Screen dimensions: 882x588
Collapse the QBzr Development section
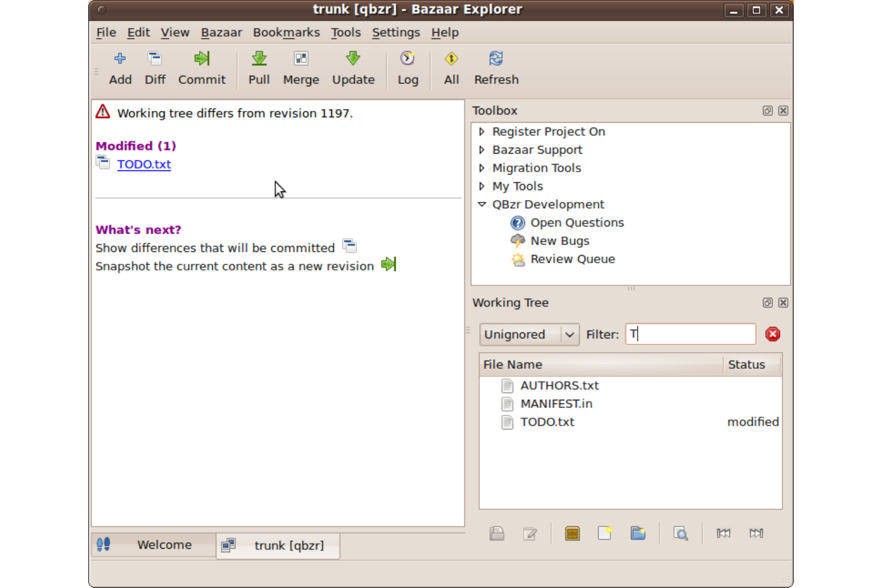tap(482, 204)
